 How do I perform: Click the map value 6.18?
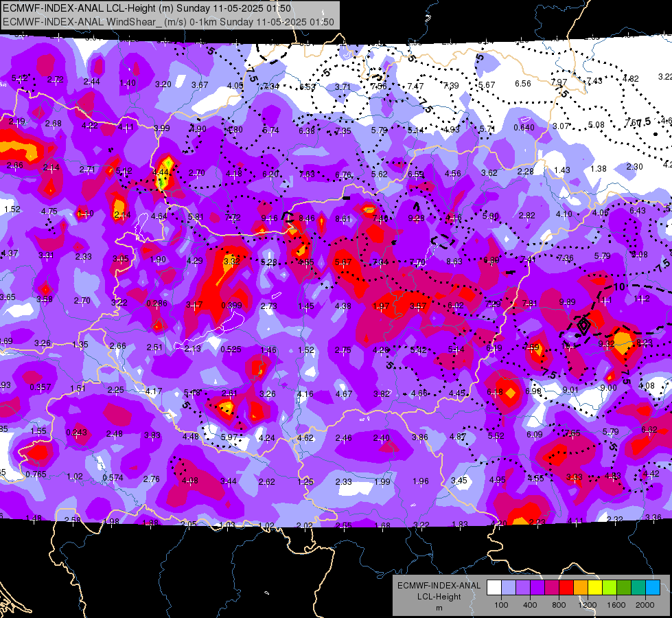click(495, 392)
